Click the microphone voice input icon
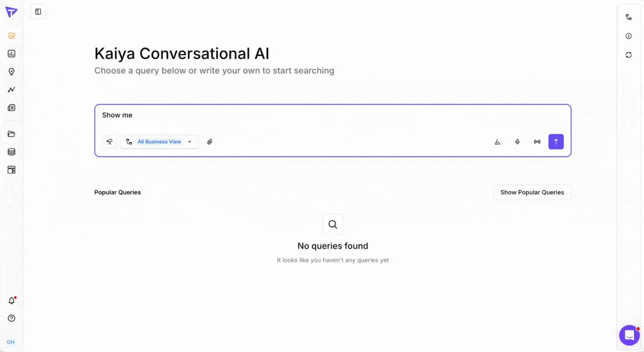The image size is (644, 352). pyautogui.click(x=517, y=142)
